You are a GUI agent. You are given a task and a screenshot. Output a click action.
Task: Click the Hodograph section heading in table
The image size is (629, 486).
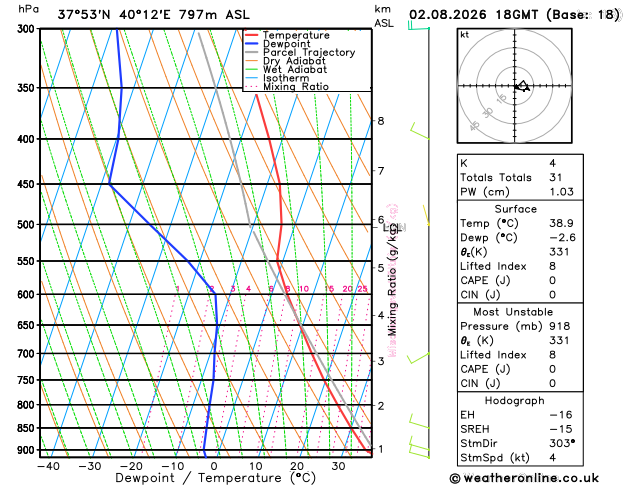[515, 401]
